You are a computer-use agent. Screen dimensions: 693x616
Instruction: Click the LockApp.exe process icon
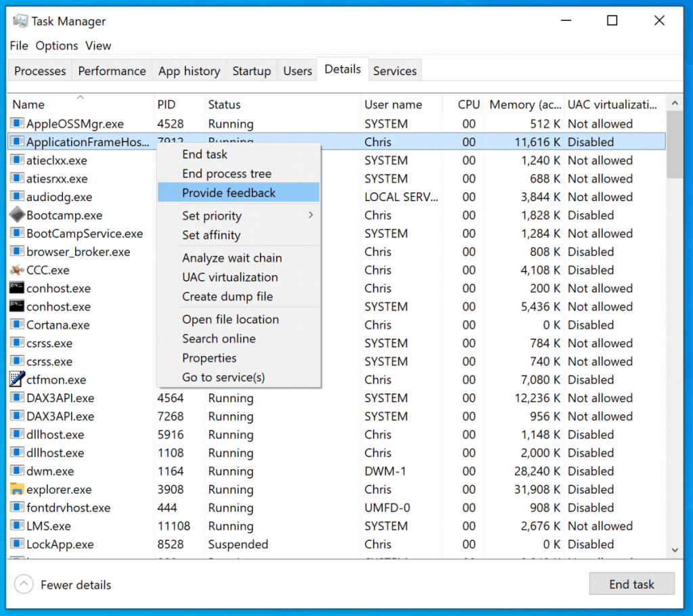pyautogui.click(x=17, y=544)
